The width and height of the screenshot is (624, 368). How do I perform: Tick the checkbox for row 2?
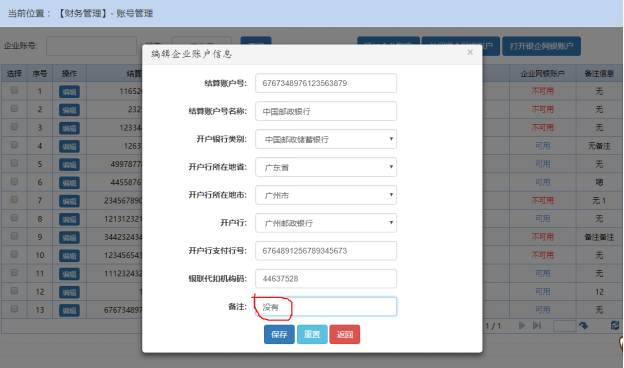pos(14,108)
